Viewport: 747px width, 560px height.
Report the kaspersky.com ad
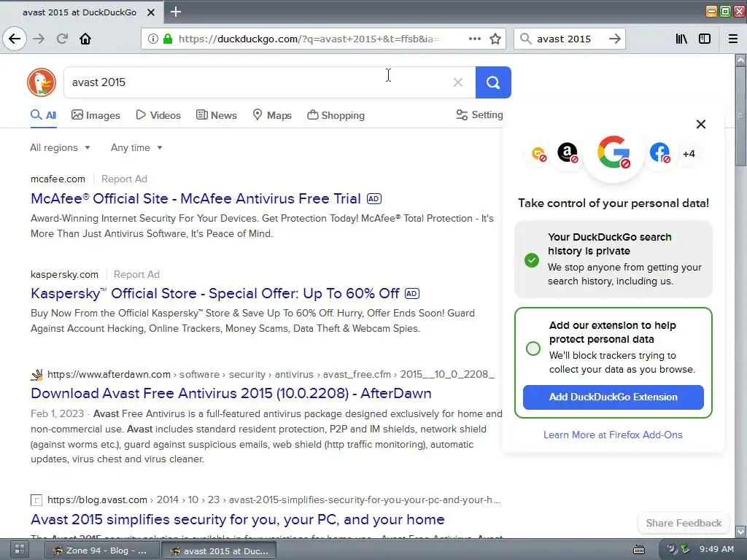coord(136,274)
